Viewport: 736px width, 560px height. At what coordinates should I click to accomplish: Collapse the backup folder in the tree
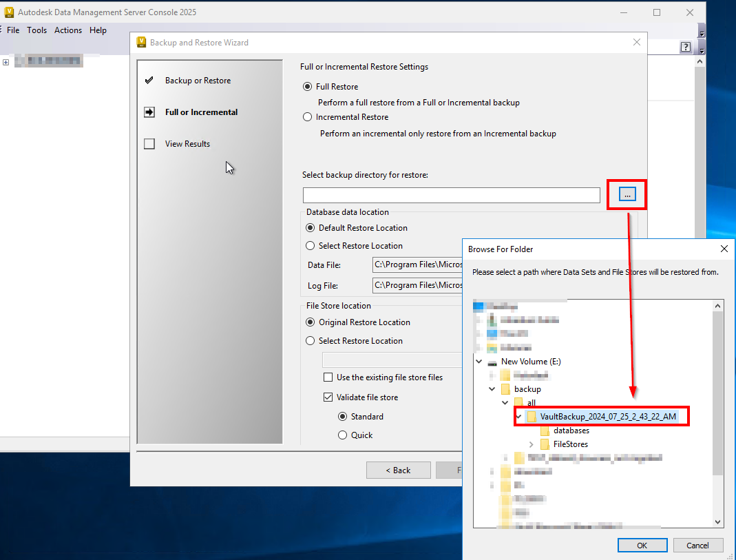point(492,388)
